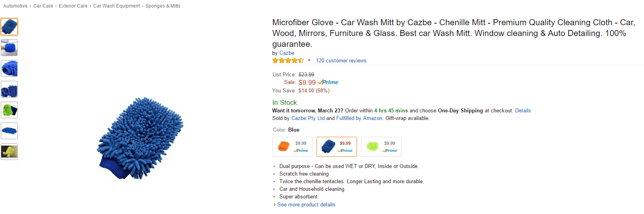Show the green and navy mitt thumbnail
Viewport: 644px width, 214px height.
9,110
